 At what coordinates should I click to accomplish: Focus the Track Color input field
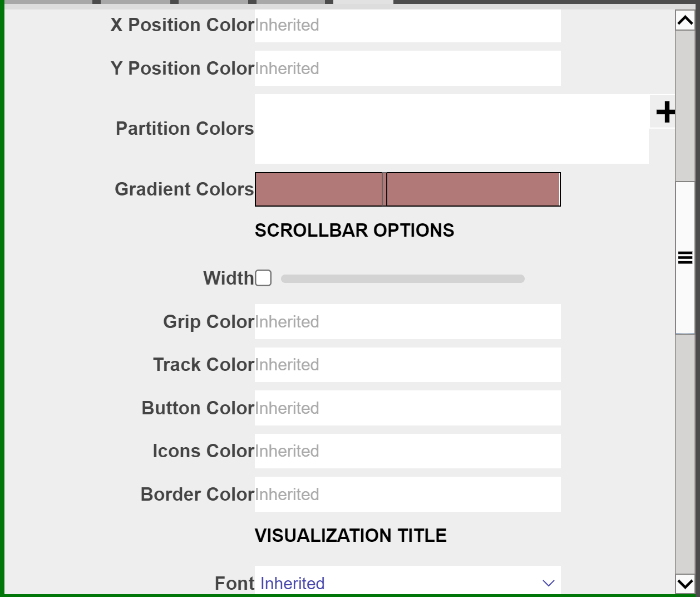pos(407,365)
